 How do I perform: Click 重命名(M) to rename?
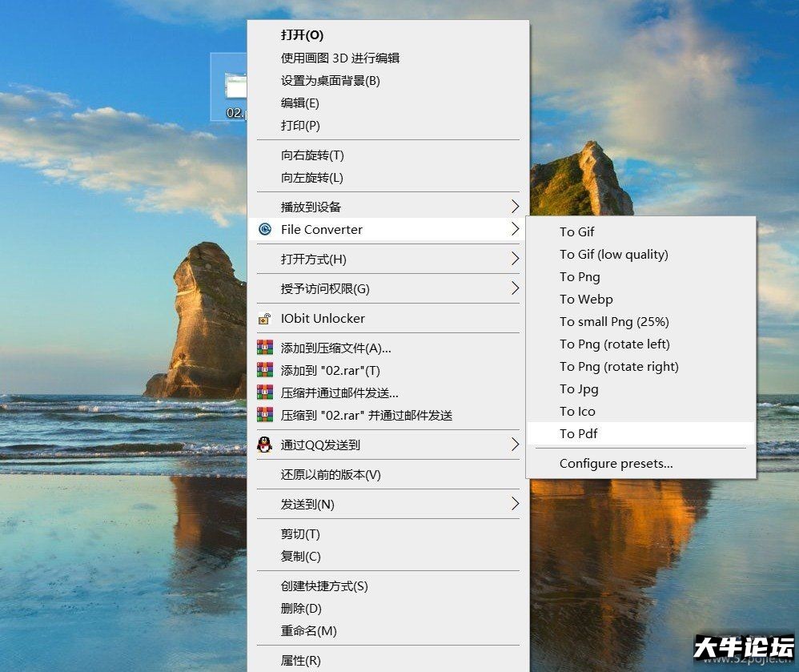pos(388,630)
